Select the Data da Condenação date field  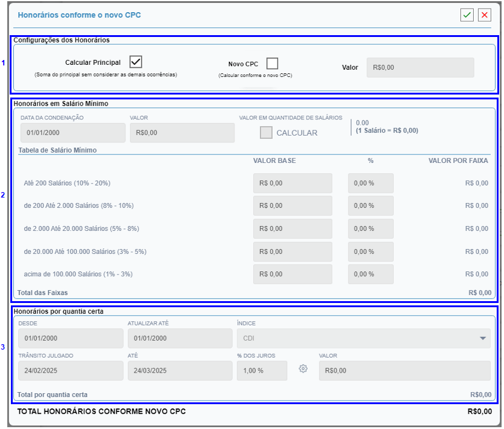(x=72, y=133)
